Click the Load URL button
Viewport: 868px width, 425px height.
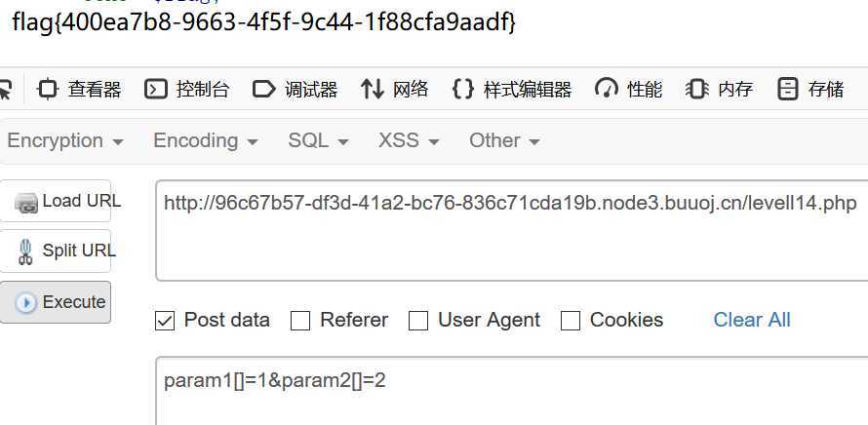56,201
